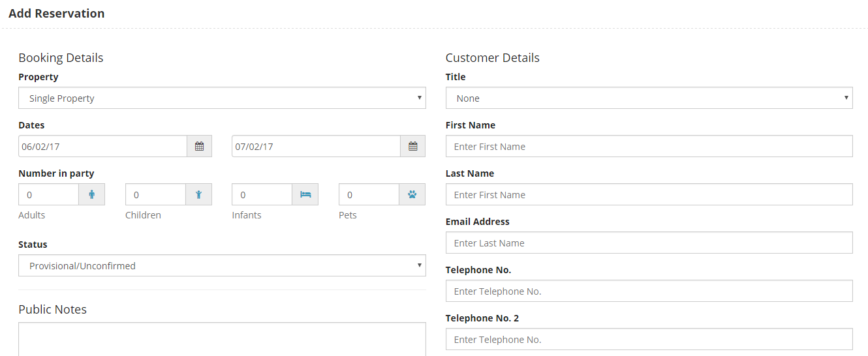868x356 pixels.
Task: Click the Infants number input
Action: pyautogui.click(x=262, y=194)
